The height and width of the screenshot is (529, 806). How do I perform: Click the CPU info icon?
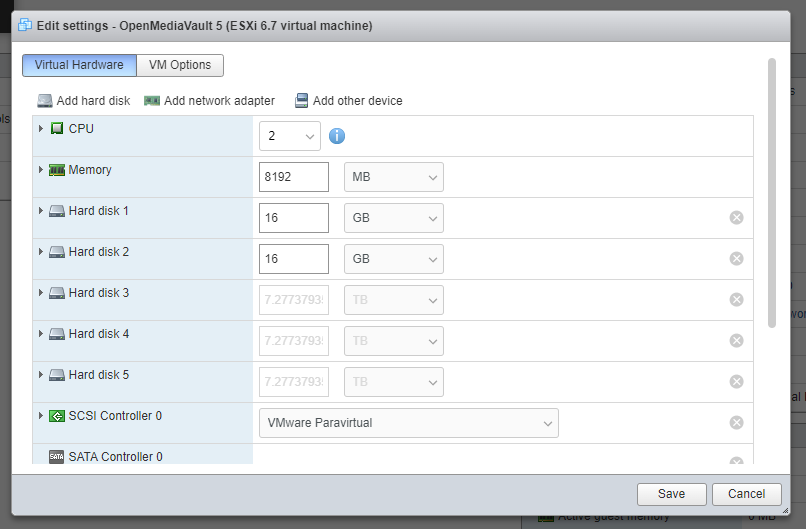click(337, 136)
